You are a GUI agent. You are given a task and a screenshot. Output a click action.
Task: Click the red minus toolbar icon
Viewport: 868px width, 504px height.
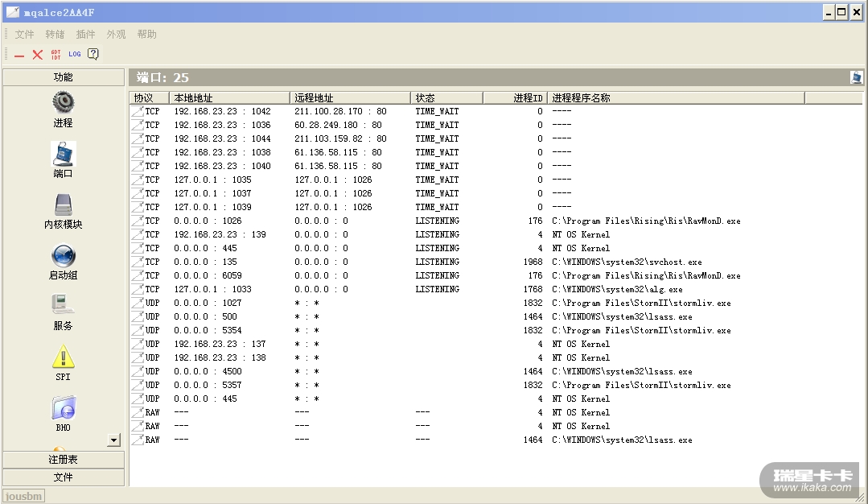[x=19, y=55]
